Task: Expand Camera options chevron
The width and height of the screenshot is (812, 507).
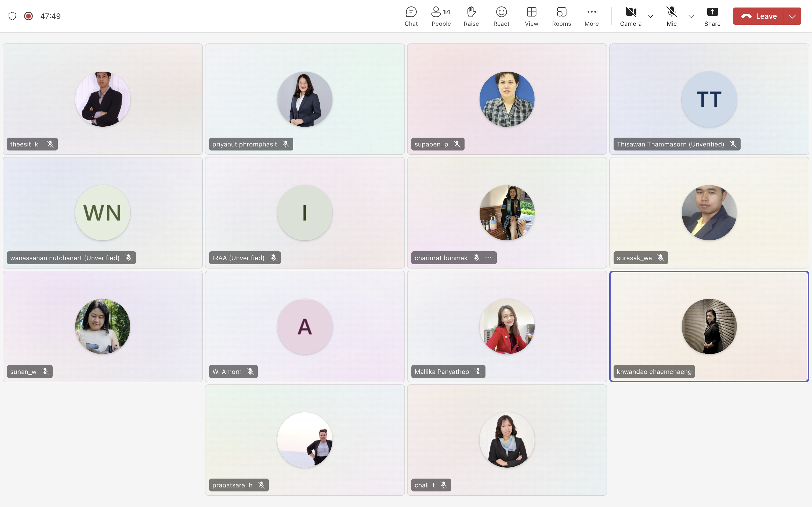Action: tap(650, 16)
